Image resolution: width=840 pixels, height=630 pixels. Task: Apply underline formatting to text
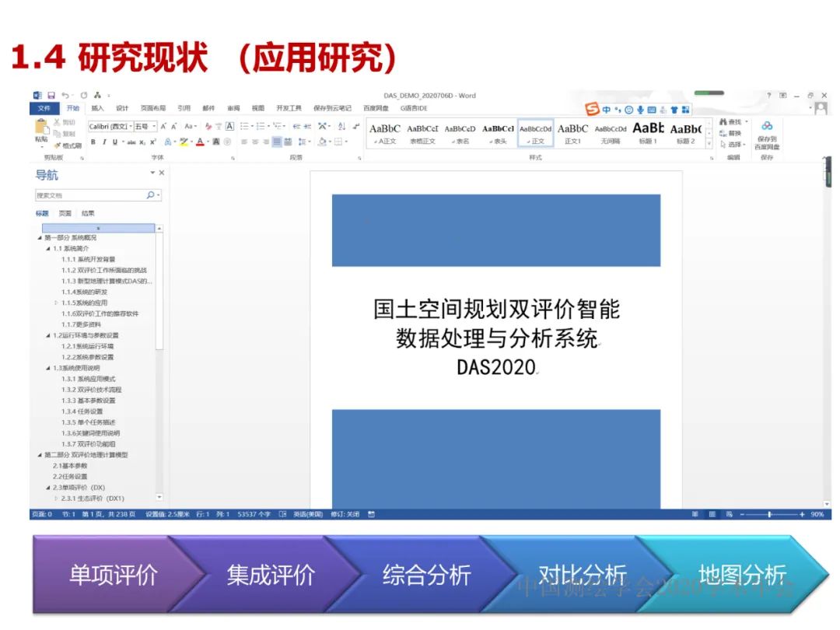click(114, 142)
